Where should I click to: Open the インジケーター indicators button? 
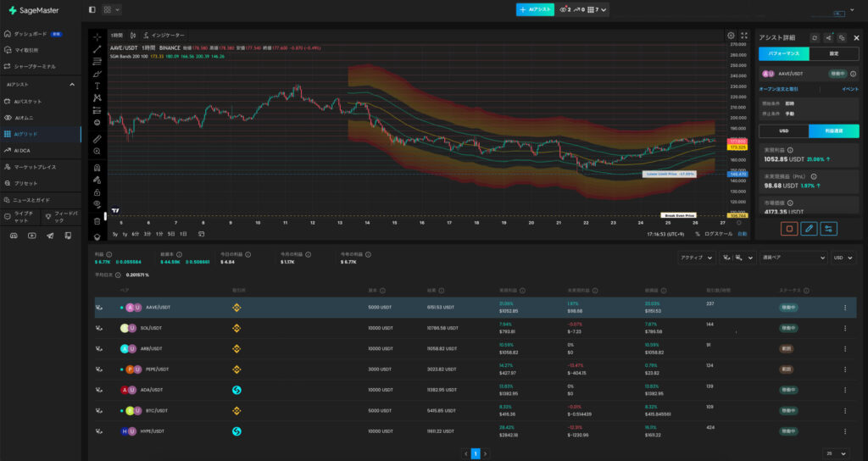tap(164, 36)
